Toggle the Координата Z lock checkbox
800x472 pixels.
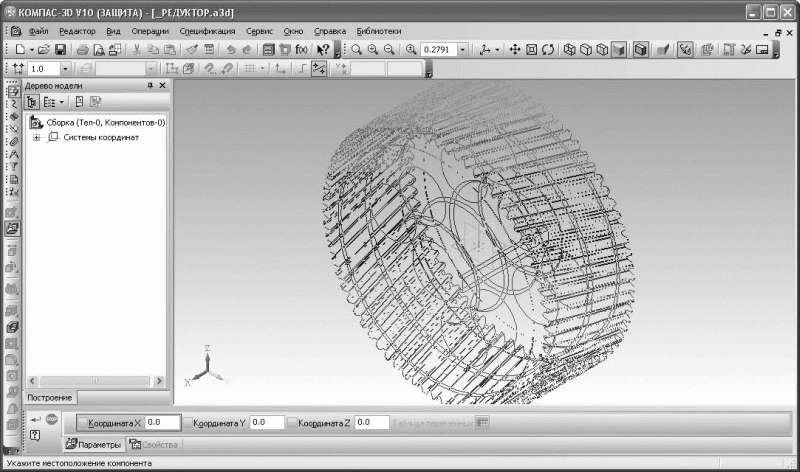tap(292, 423)
